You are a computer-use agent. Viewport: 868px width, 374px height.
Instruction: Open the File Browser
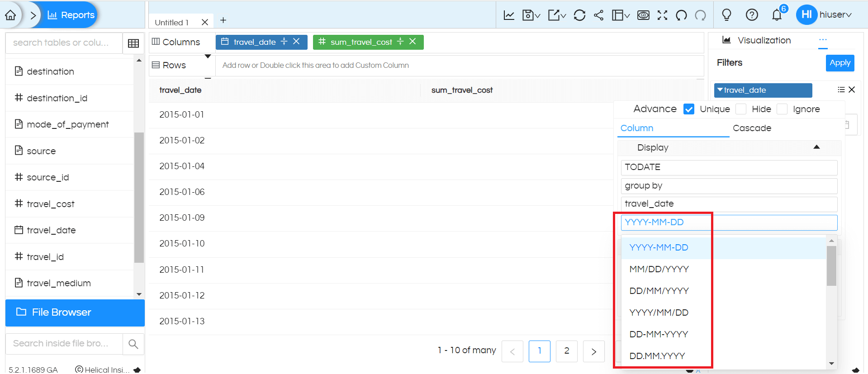click(75, 312)
